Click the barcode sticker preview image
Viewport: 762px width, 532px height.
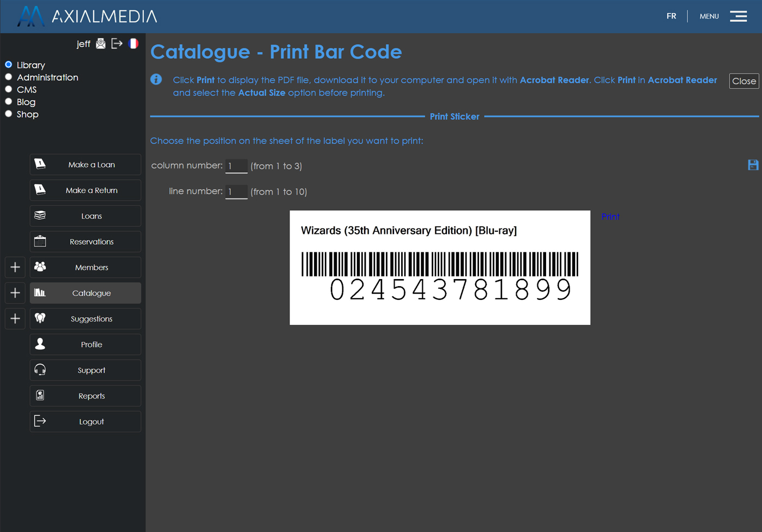tap(439, 268)
